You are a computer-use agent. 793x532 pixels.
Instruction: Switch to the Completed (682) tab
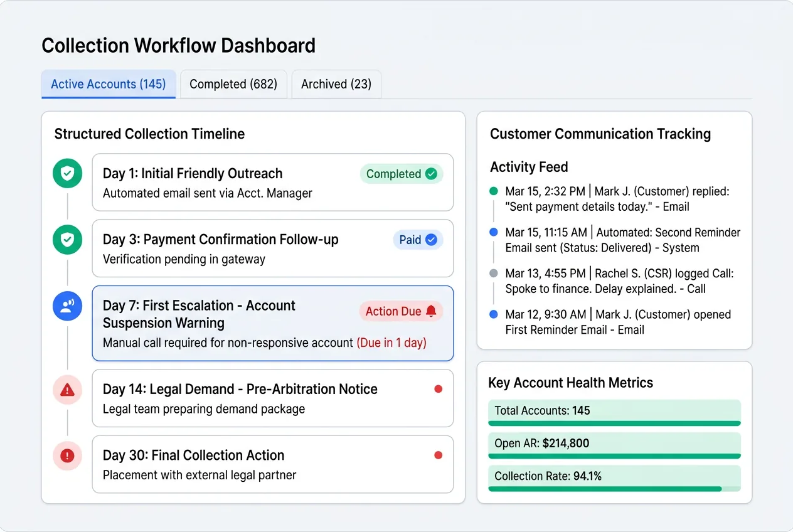tap(233, 84)
